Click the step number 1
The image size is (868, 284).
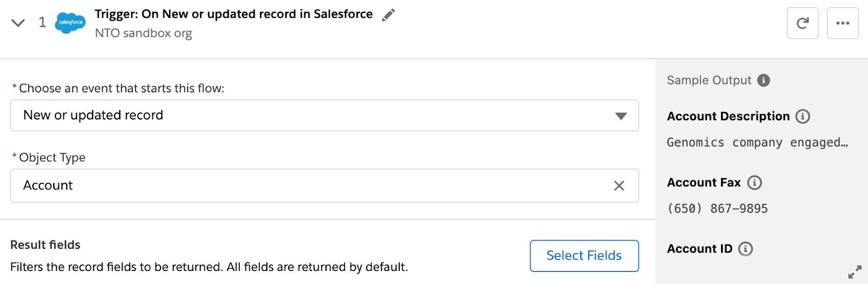[42, 22]
